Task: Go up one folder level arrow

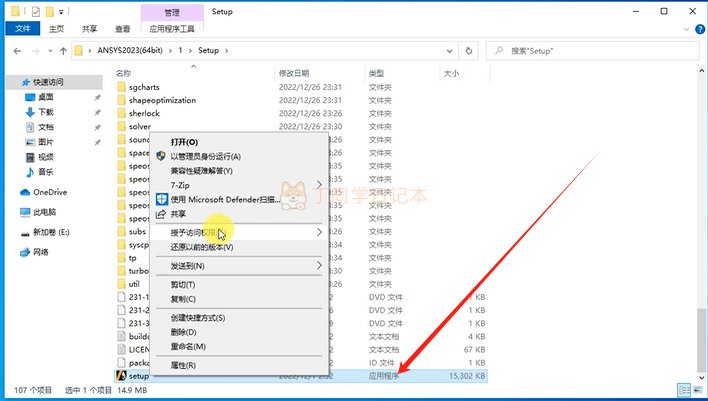Action: tap(63, 51)
